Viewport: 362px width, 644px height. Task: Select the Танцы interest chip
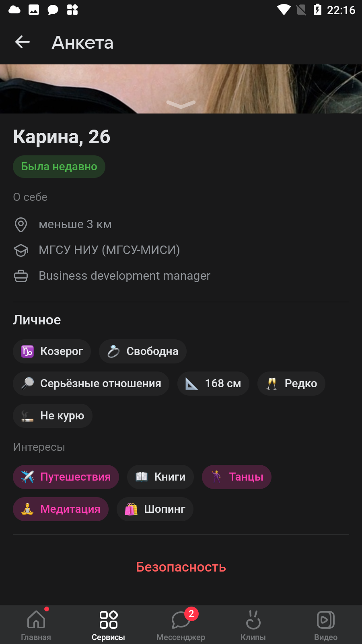click(237, 477)
